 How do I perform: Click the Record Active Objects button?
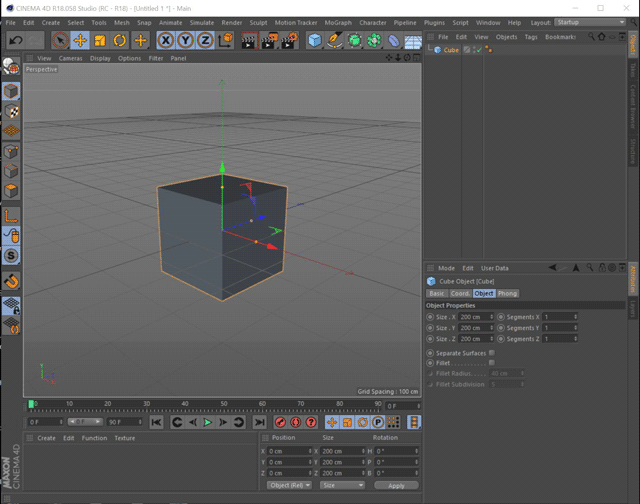coord(280,422)
